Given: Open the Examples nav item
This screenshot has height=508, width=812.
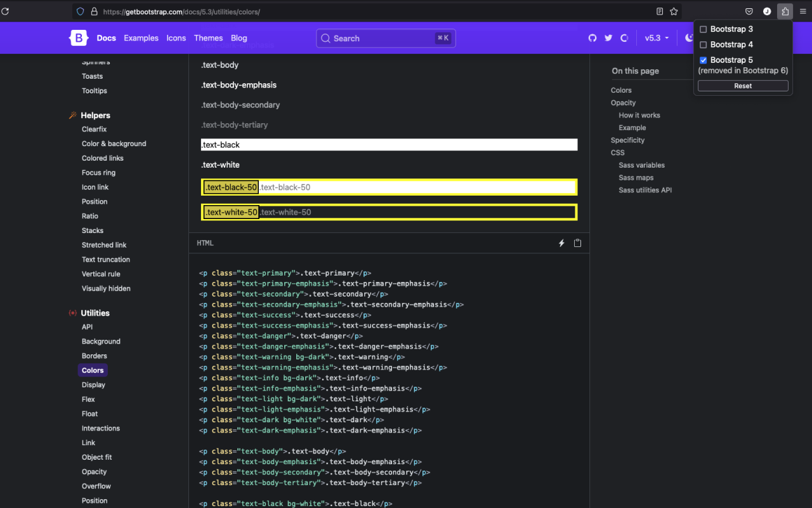Looking at the screenshot, I should (x=141, y=38).
